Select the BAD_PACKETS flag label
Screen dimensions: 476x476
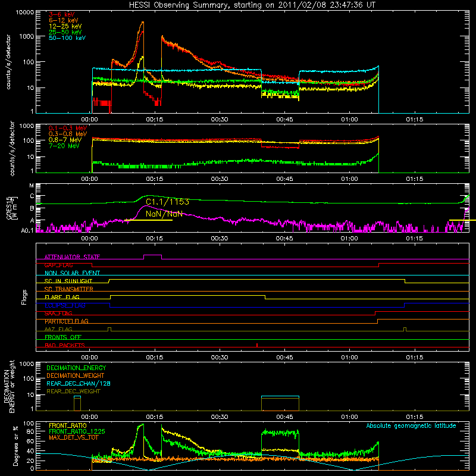click(65, 345)
